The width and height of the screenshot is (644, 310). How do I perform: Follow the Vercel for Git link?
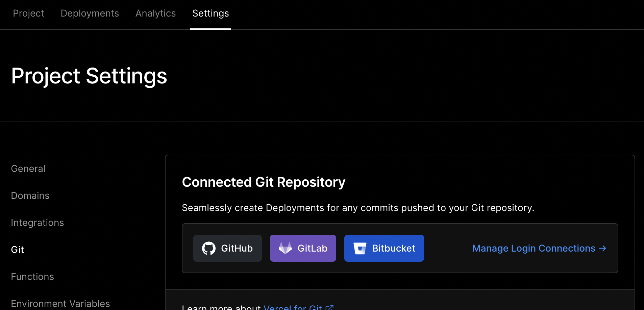click(x=293, y=307)
